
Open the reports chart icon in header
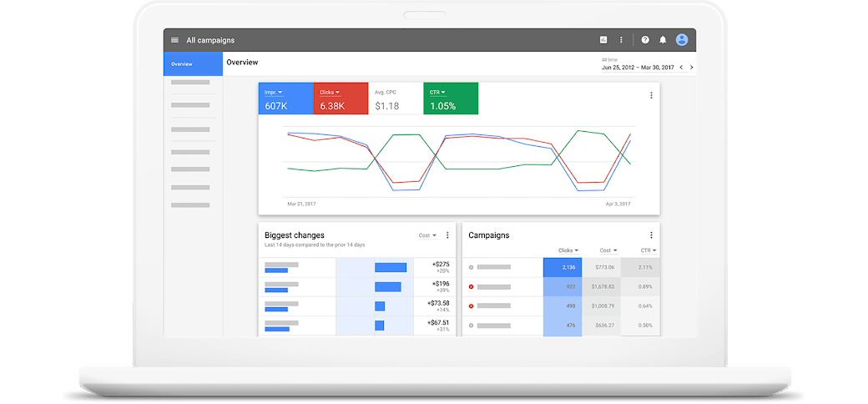(x=603, y=40)
